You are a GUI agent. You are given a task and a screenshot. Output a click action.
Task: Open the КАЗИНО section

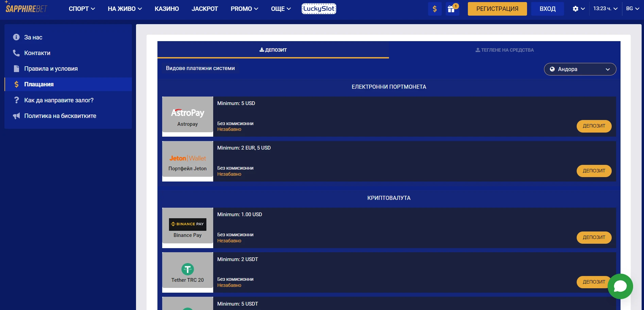click(167, 9)
